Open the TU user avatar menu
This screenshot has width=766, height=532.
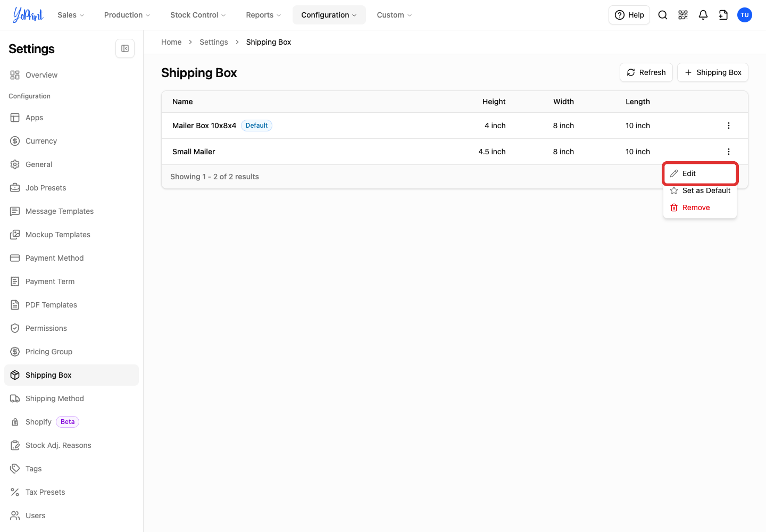pyautogui.click(x=745, y=15)
